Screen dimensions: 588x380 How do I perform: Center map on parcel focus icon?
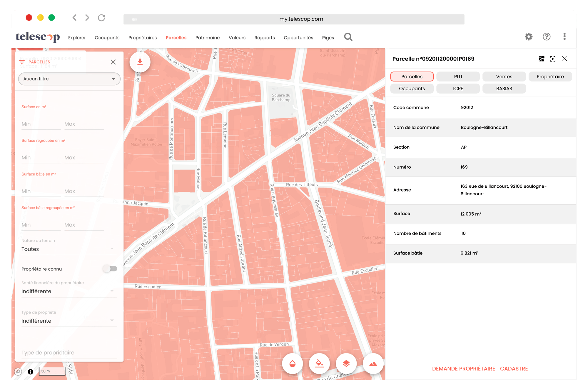click(553, 59)
